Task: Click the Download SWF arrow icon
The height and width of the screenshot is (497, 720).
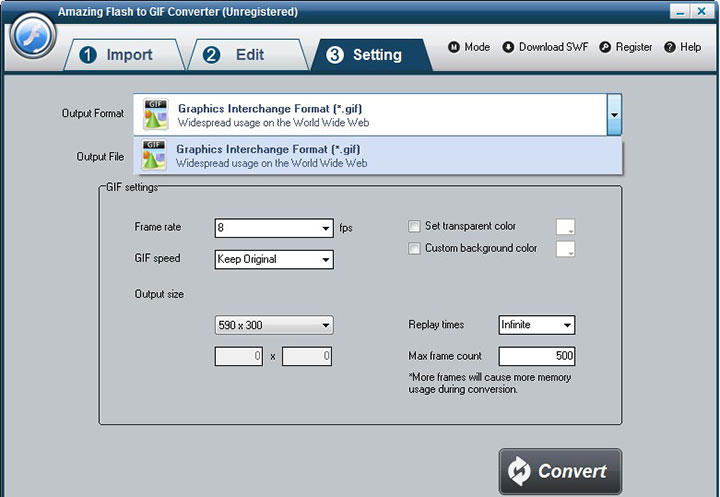Action: [x=508, y=47]
